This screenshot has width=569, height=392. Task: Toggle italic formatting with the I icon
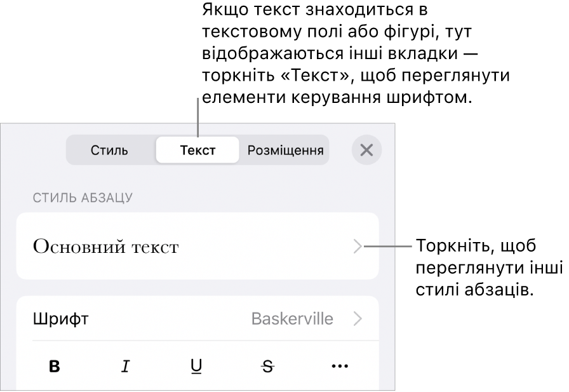pos(126,366)
